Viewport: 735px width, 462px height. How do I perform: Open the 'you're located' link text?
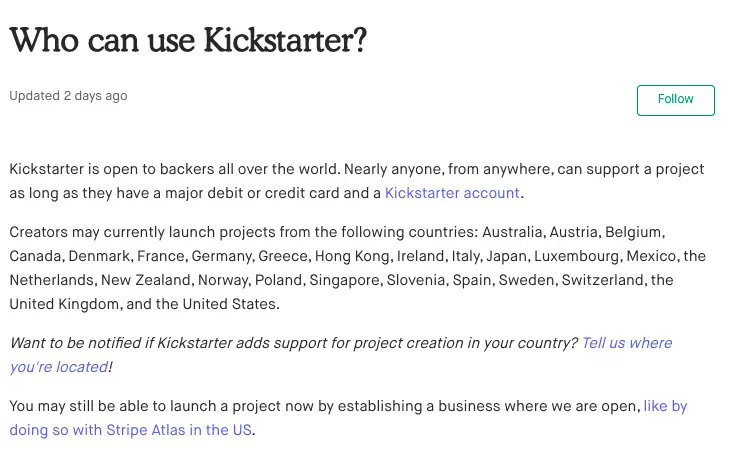pos(59,367)
